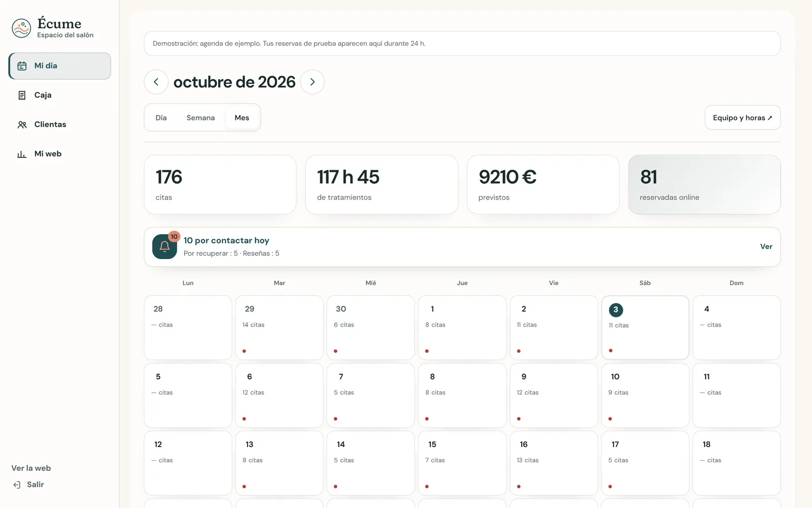The width and height of the screenshot is (812, 508).
Task: Open the Clientas people icon
Action: [x=22, y=124]
